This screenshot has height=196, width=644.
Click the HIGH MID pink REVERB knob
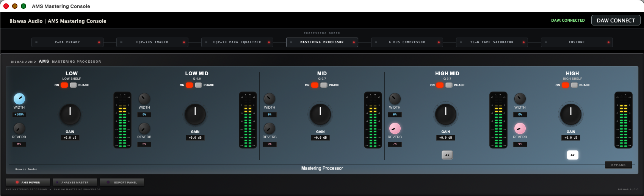coord(395,128)
